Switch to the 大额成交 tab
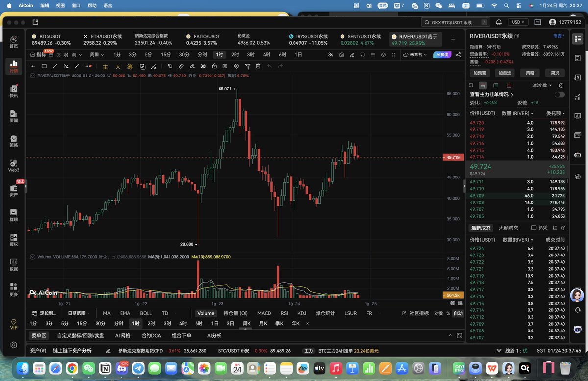The width and height of the screenshot is (588, 381). tap(508, 228)
